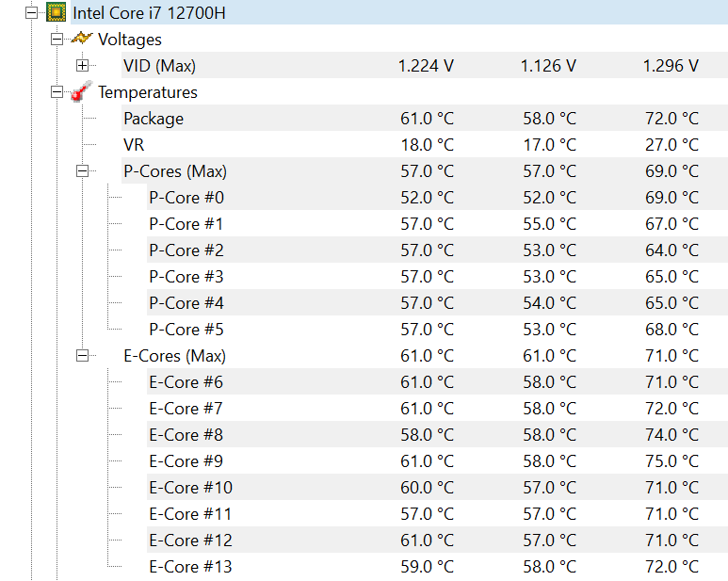Viewport: 728px width, 581px height.
Task: Expand the VID (Max) entry
Action: tap(82, 65)
